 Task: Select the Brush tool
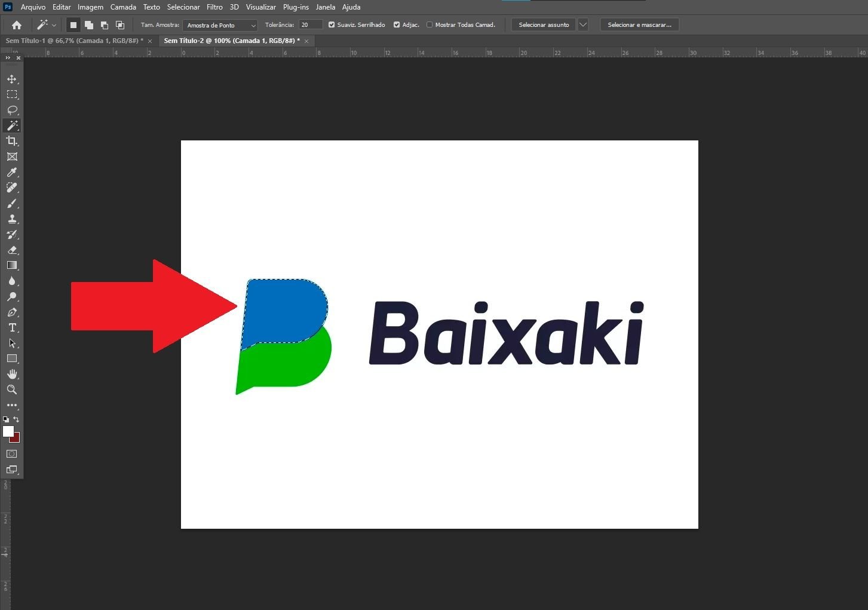[12, 203]
